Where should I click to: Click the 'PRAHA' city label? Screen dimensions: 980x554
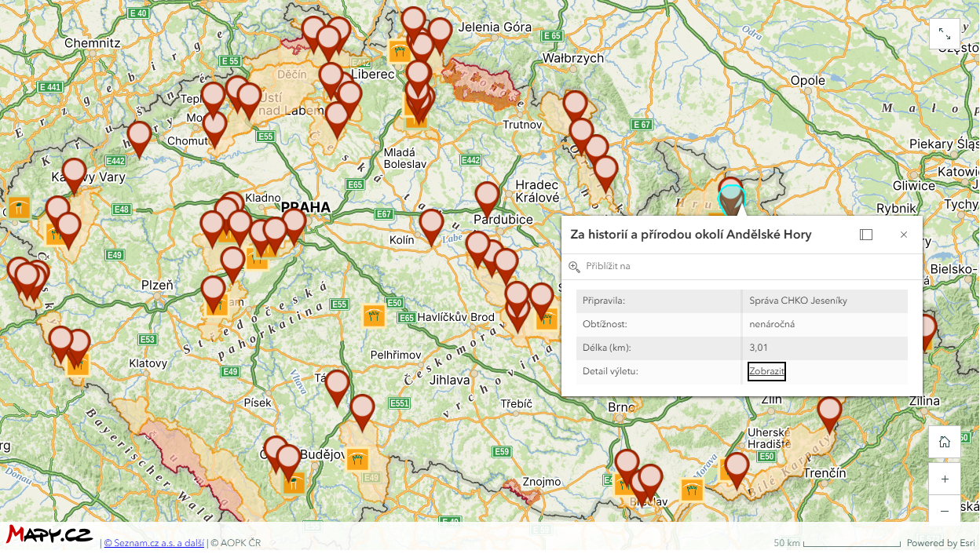tap(306, 207)
